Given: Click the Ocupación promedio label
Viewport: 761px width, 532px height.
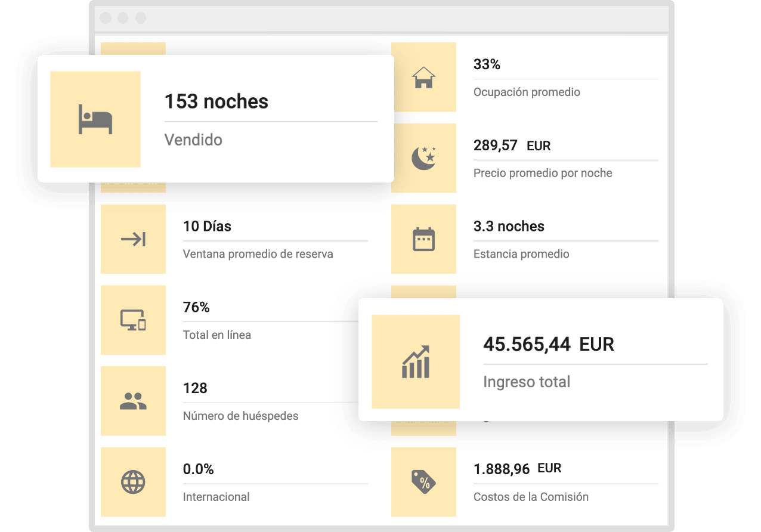Looking at the screenshot, I should pyautogui.click(x=527, y=92).
